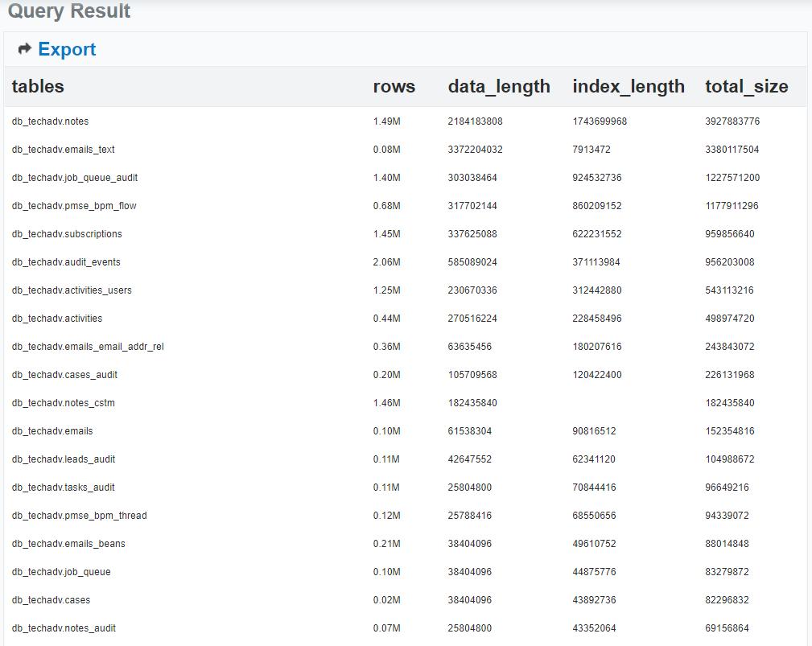Open the Export link
Image resolution: width=812 pixels, height=646 pixels.
tap(68, 49)
